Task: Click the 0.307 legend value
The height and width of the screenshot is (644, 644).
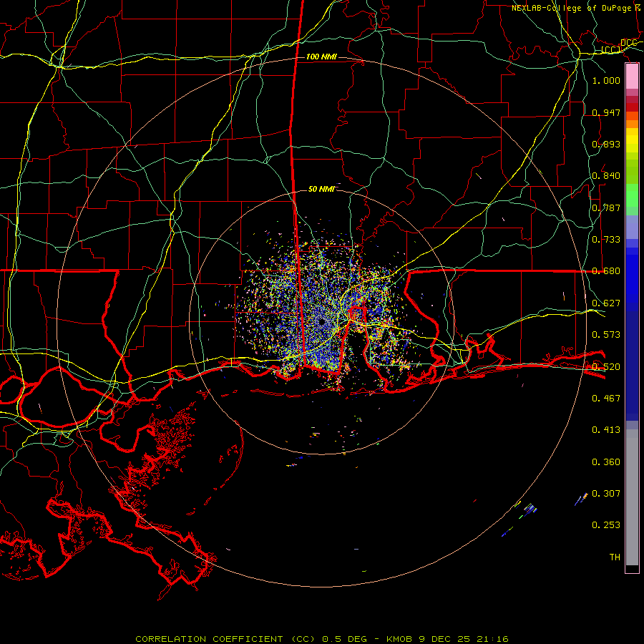Action: tap(606, 494)
